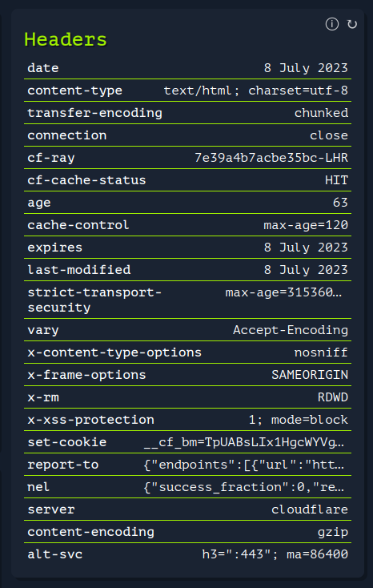Select the cache-control max-age=120 value
The width and height of the screenshot is (373, 588).
tap(306, 225)
